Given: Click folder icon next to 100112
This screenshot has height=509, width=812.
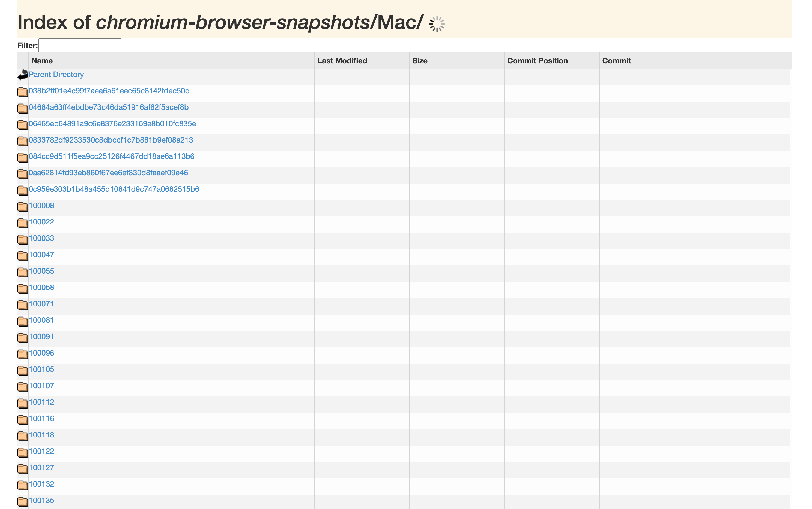Looking at the screenshot, I should click(x=23, y=403).
